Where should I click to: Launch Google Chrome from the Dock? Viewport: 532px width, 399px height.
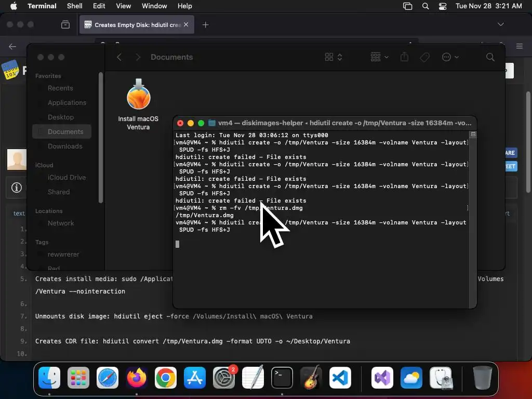click(x=166, y=378)
